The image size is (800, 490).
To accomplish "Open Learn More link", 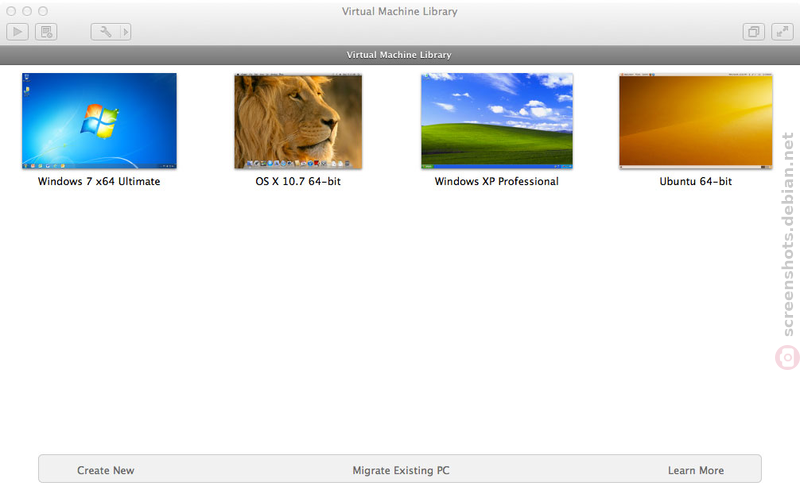I will click(x=696, y=470).
